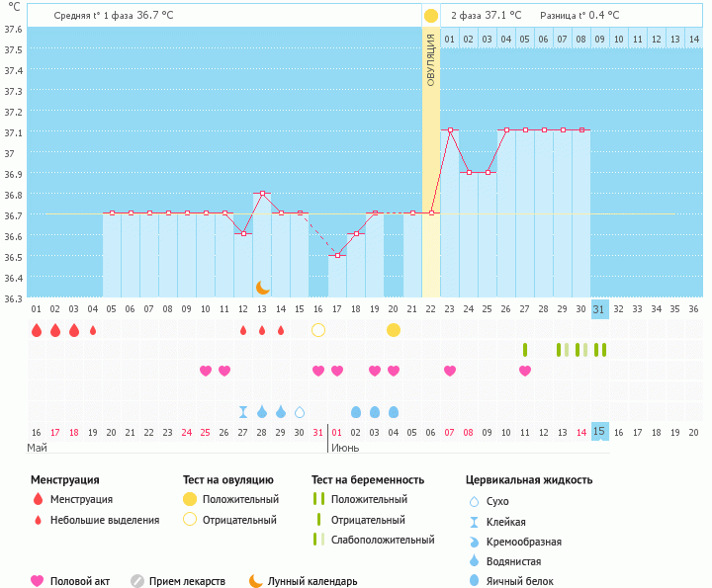
Task: Click the menstruation drop on cycle day 01
Action: pyautogui.click(x=37, y=330)
